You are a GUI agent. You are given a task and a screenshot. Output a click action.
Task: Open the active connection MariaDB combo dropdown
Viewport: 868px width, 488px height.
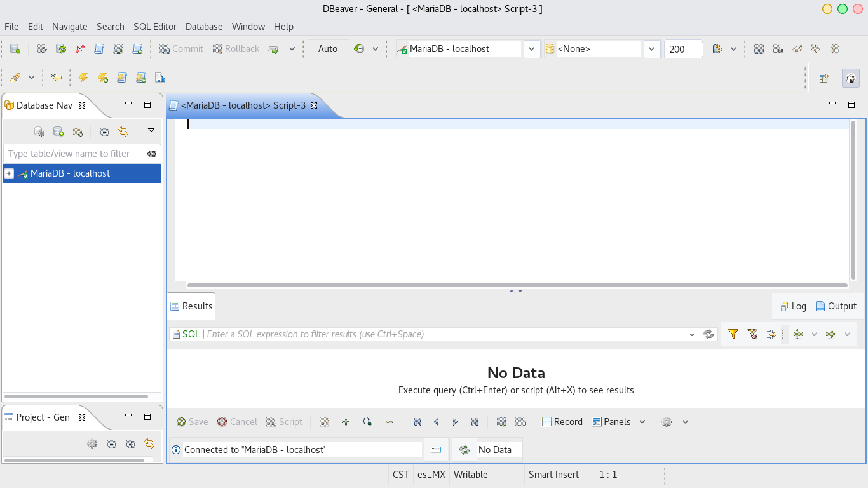pos(532,49)
